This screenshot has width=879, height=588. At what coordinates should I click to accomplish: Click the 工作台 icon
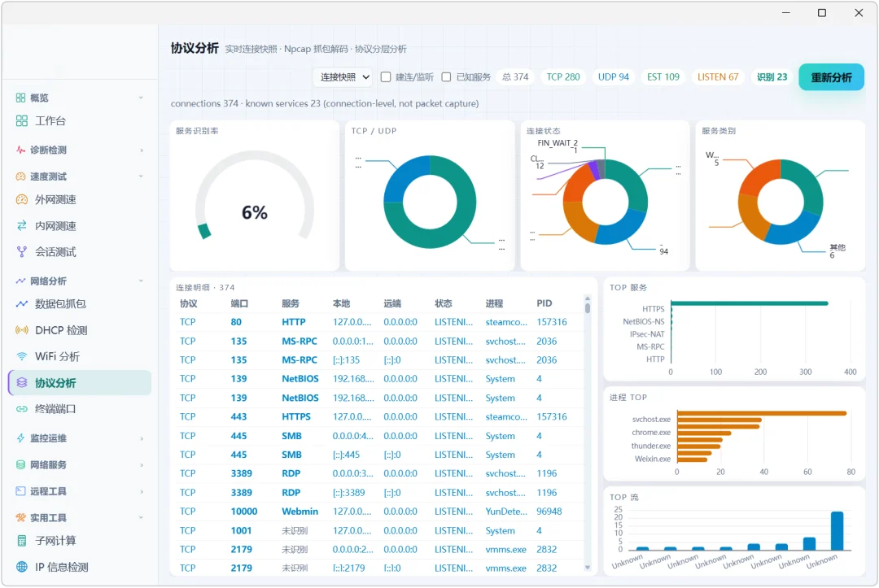click(22, 121)
